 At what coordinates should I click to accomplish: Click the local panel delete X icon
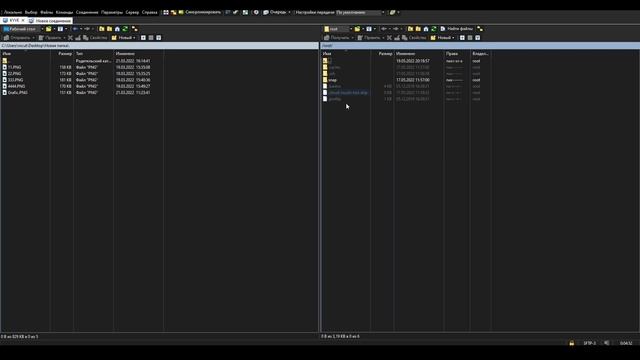point(70,38)
